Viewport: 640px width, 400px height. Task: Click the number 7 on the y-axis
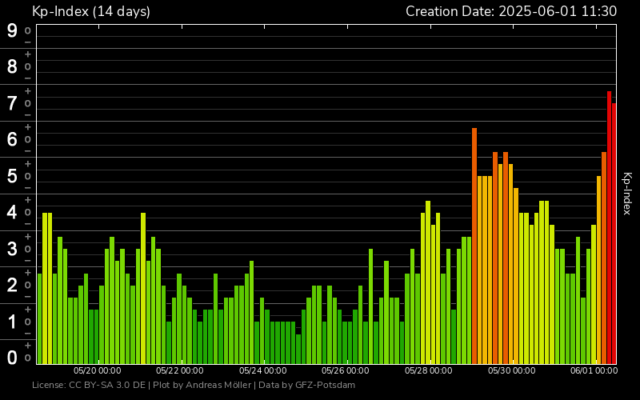[x=12, y=103]
